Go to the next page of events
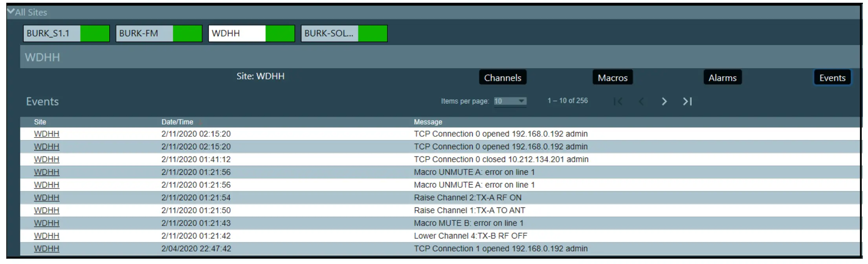 point(664,101)
